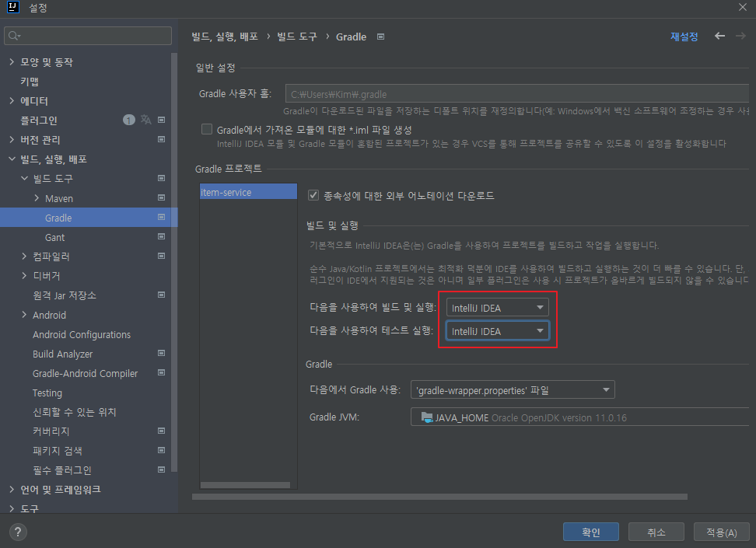Click 재설정 link to reset changes
The height and width of the screenshot is (548, 756).
pos(684,37)
